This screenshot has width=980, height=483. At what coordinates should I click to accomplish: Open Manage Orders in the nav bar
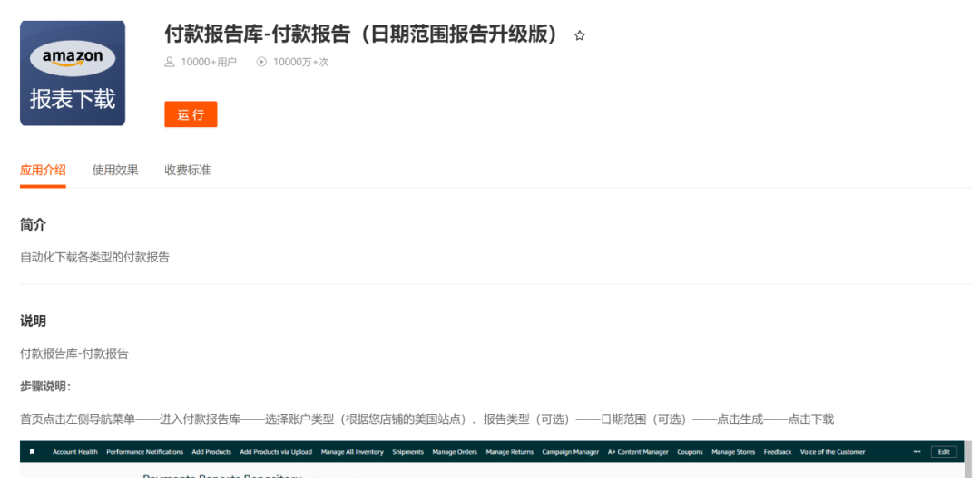tap(455, 452)
